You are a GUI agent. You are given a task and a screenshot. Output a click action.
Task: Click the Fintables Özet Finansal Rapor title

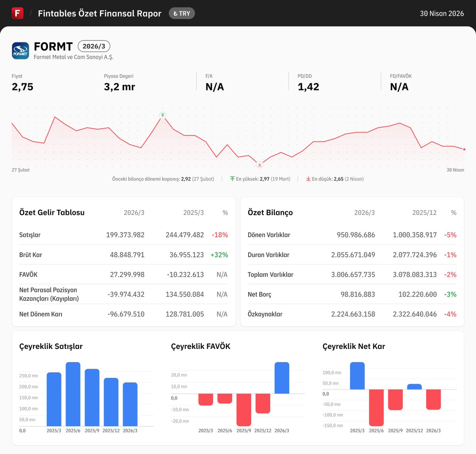tap(100, 13)
